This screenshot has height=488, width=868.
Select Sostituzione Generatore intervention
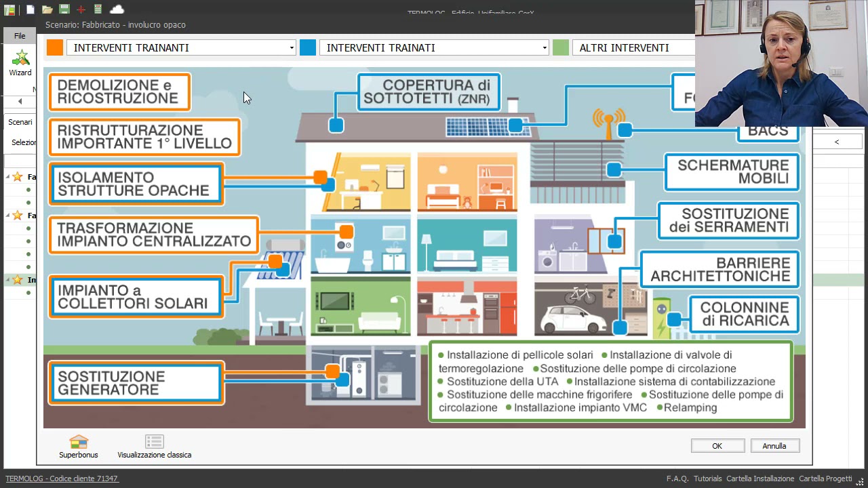(x=136, y=383)
